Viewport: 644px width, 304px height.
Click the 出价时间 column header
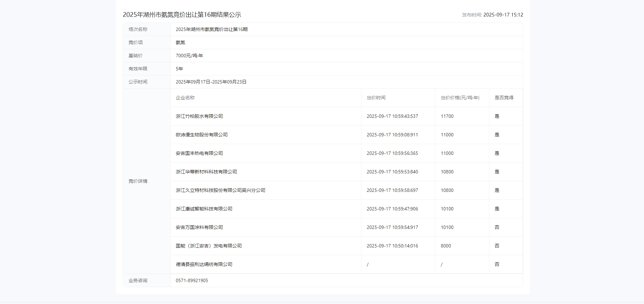(x=376, y=98)
